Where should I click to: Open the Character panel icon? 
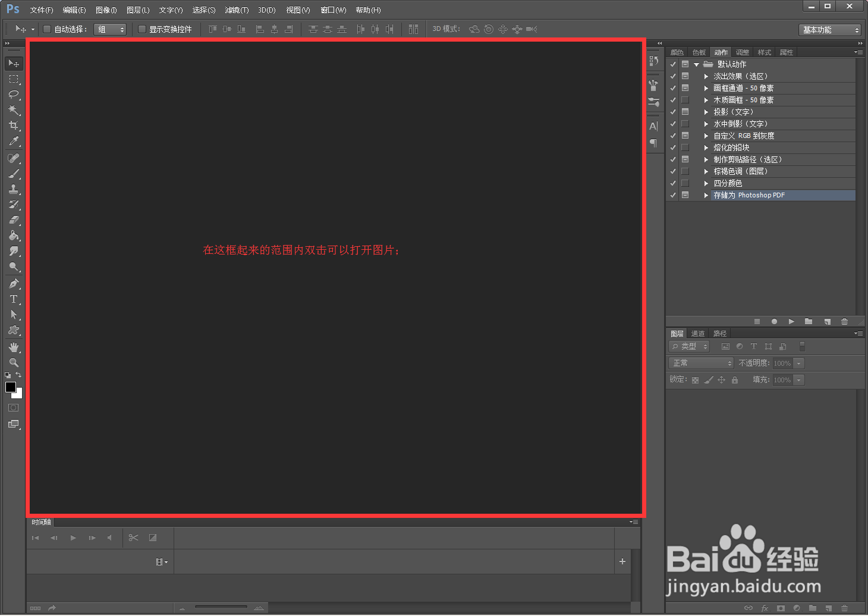pyautogui.click(x=653, y=126)
